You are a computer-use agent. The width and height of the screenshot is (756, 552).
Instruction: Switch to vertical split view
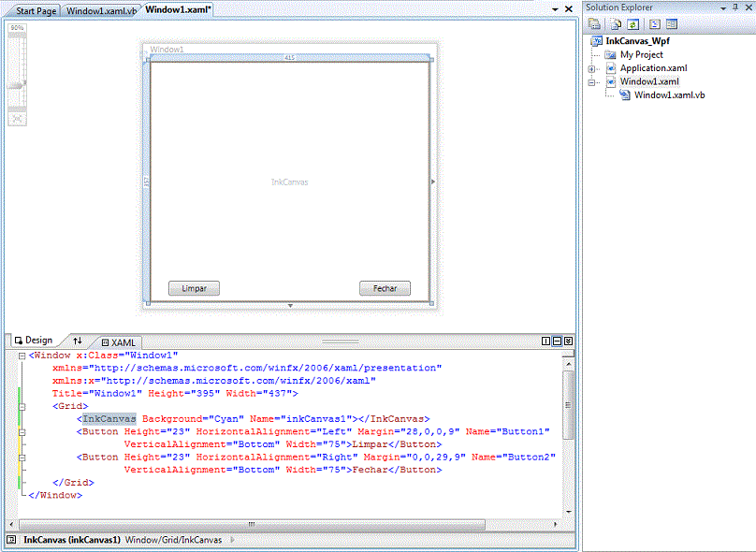pos(545,341)
